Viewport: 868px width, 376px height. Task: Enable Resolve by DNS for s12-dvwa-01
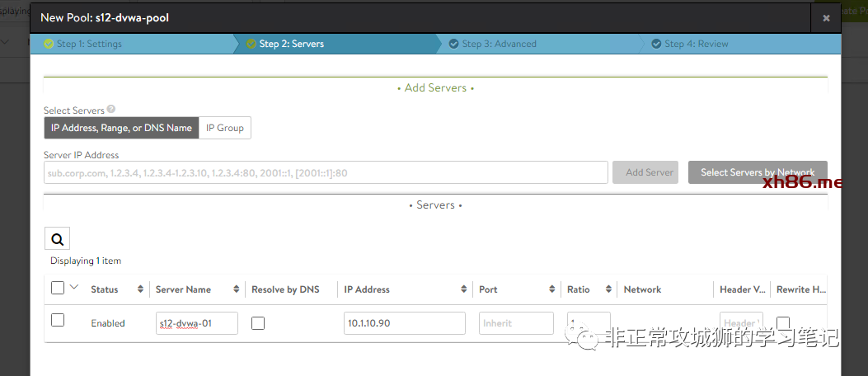pyautogui.click(x=258, y=323)
